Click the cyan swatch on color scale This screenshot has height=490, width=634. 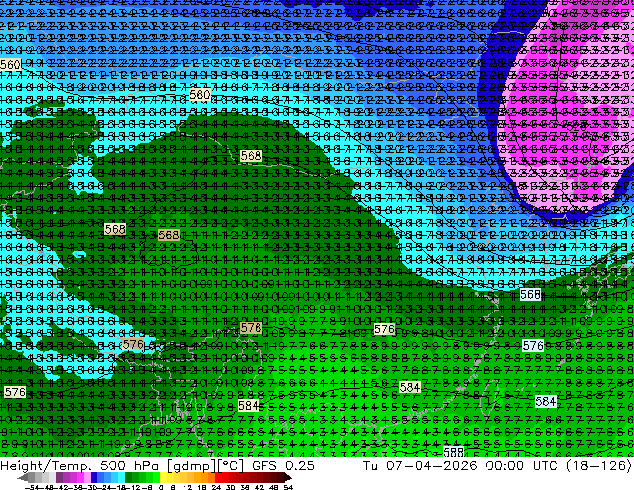coord(122,477)
